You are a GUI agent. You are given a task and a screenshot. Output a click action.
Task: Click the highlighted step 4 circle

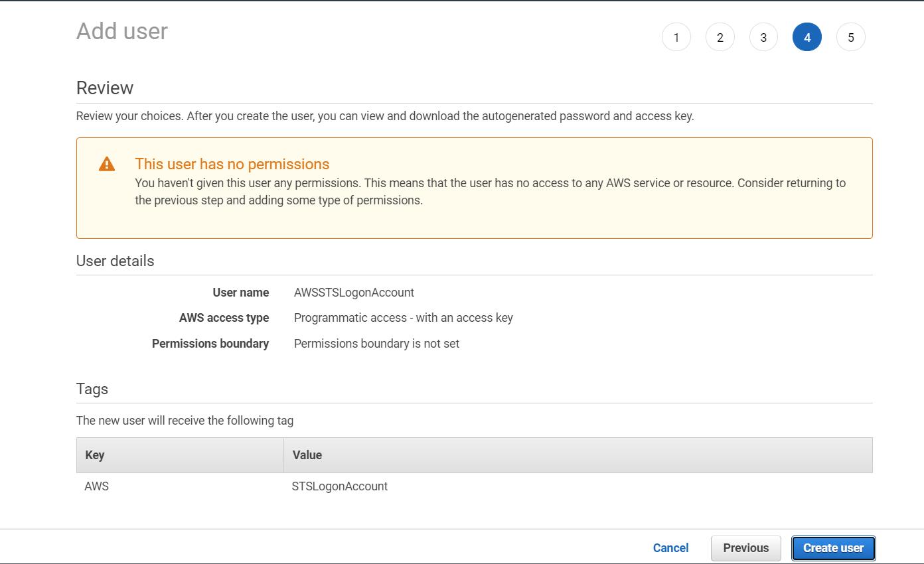click(807, 37)
